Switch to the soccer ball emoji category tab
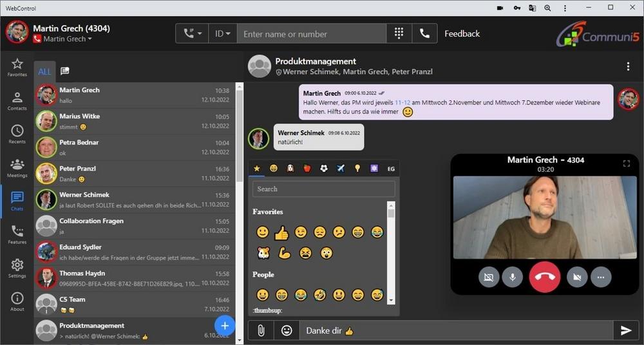Screen dimensions: 644x345 click(x=324, y=169)
